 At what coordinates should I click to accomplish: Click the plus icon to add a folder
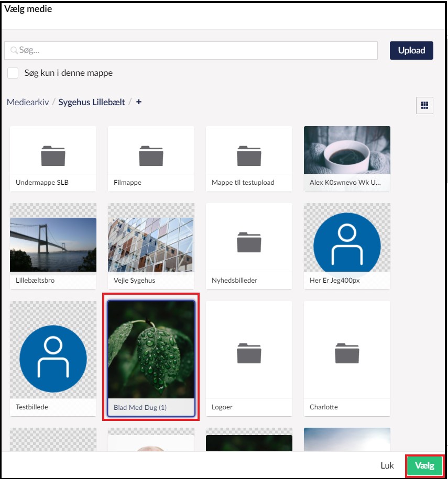tap(139, 102)
